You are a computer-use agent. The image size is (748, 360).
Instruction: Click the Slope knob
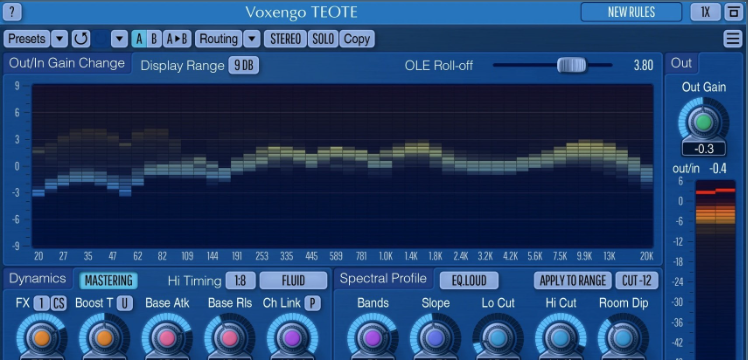coord(435,338)
